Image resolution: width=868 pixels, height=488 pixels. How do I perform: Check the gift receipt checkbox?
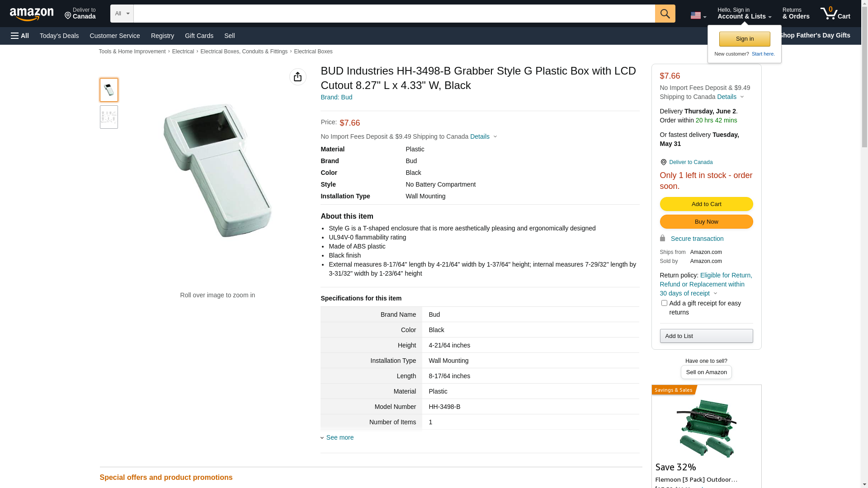[x=664, y=303]
